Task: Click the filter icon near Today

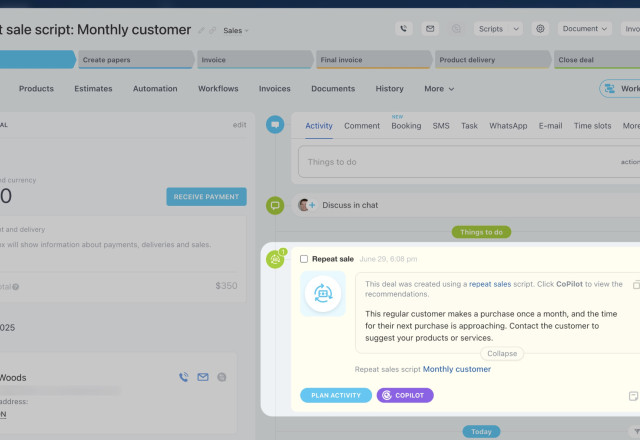Action: (x=636, y=431)
